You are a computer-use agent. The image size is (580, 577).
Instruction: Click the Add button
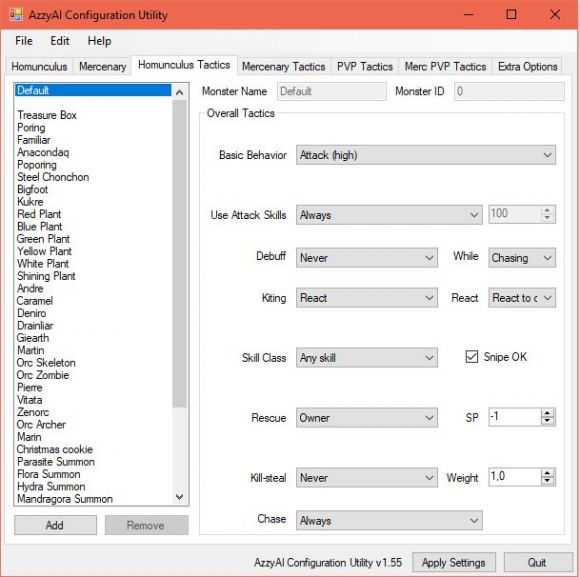[x=55, y=525]
